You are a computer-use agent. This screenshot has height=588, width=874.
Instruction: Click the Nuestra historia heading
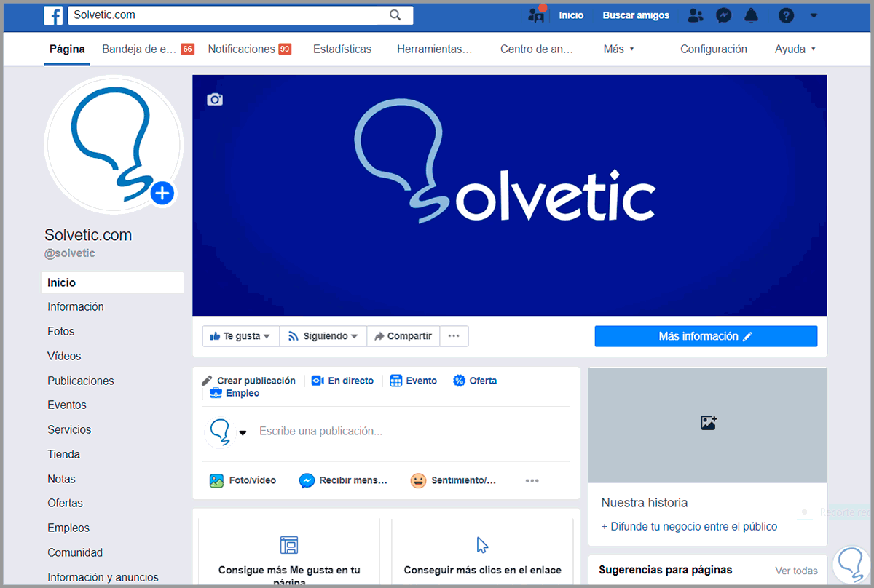pos(645,503)
